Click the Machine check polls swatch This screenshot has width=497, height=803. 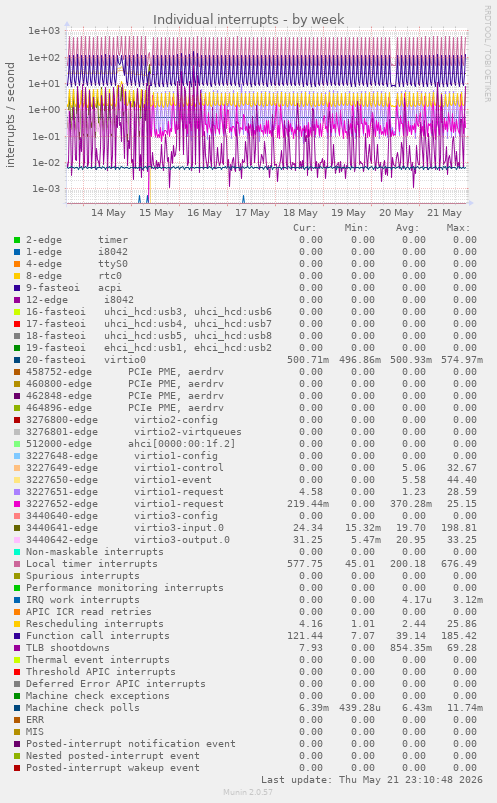(17, 708)
